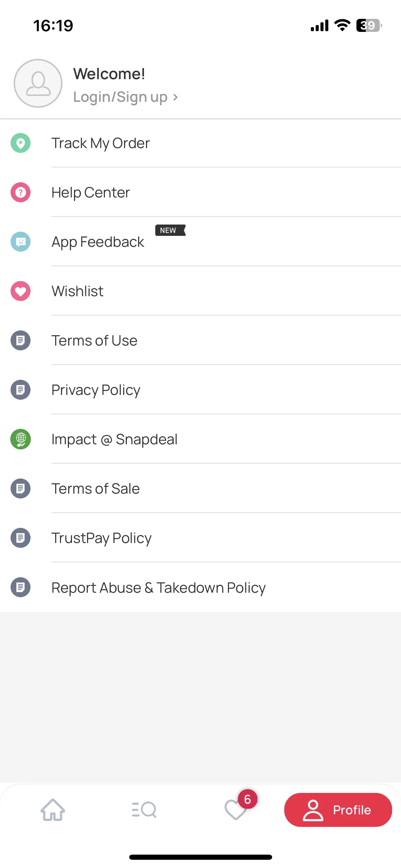Open the Home tab house icon
Image resolution: width=401 pixels, height=868 pixels.
tap(53, 810)
